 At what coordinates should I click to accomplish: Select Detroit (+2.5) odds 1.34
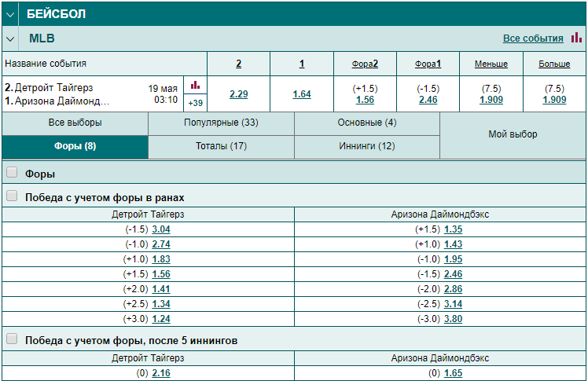pos(161,304)
